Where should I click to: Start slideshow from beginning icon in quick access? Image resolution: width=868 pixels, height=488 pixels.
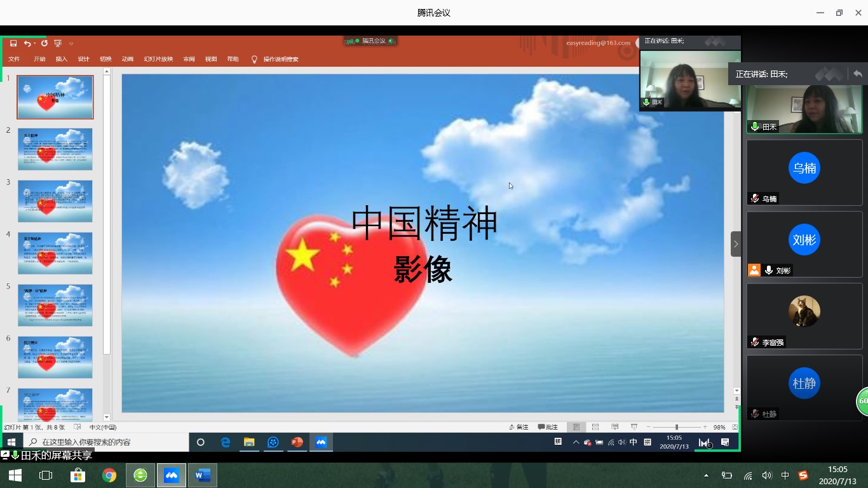pos(58,43)
